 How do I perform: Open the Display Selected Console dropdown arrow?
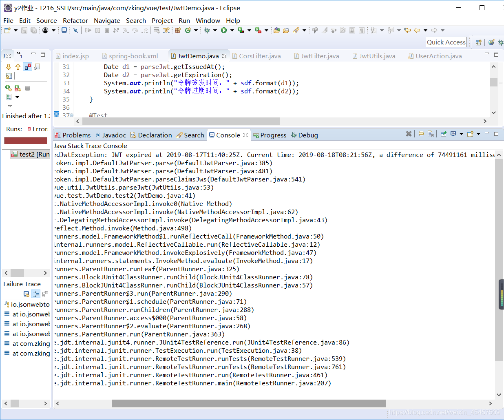(x=461, y=134)
